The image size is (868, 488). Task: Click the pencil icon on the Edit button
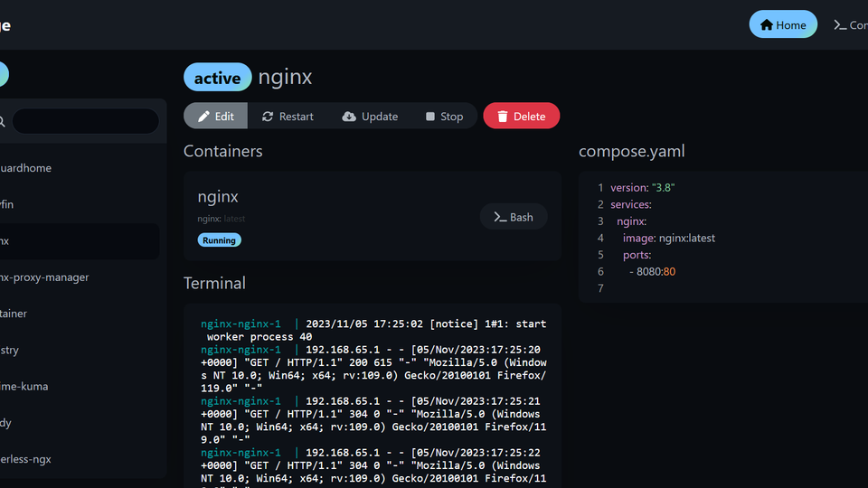point(203,117)
